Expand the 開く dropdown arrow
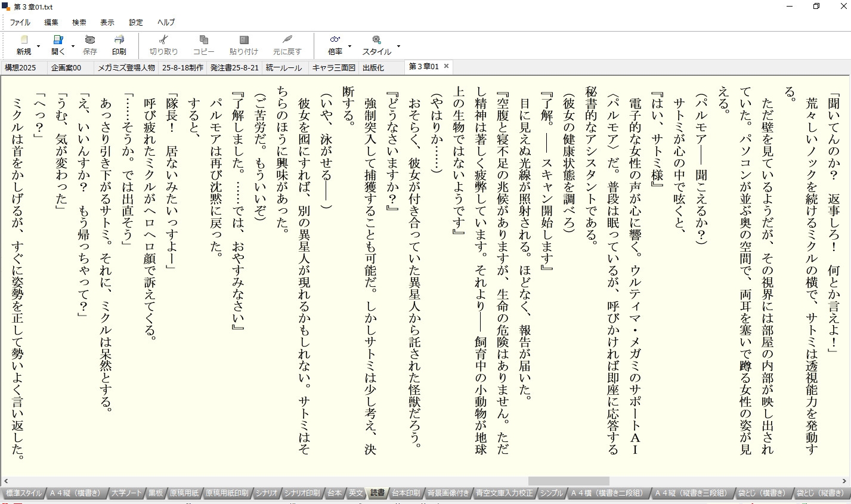The width and height of the screenshot is (851, 504). 73,46
